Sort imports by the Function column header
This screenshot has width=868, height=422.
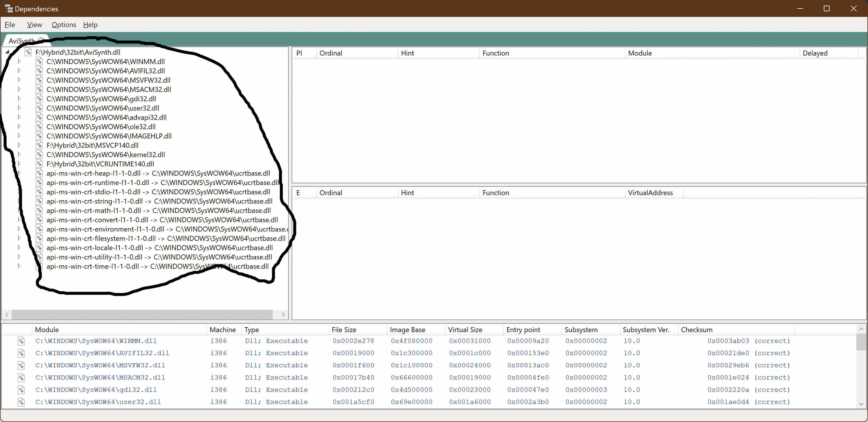point(495,53)
